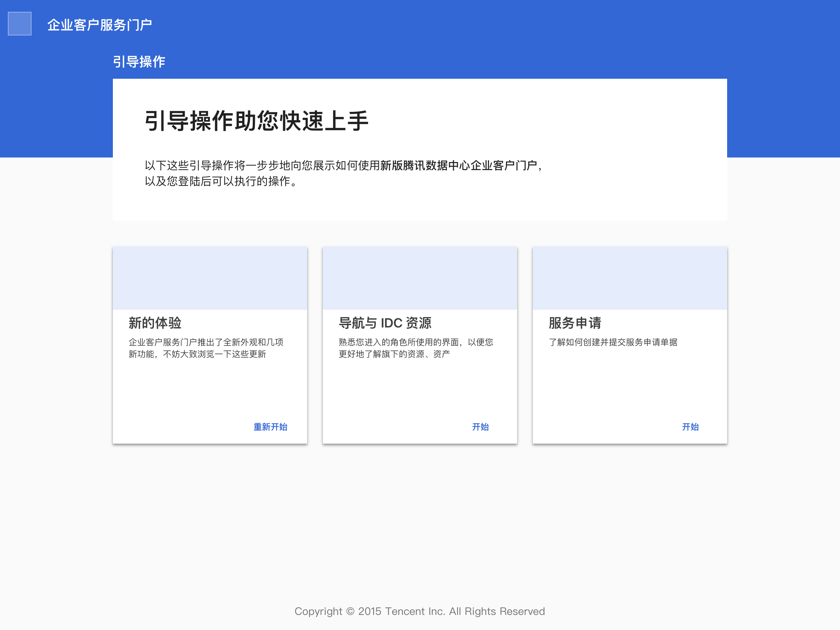Select the 新的体验 card title
The height and width of the screenshot is (630, 840).
[x=155, y=323]
